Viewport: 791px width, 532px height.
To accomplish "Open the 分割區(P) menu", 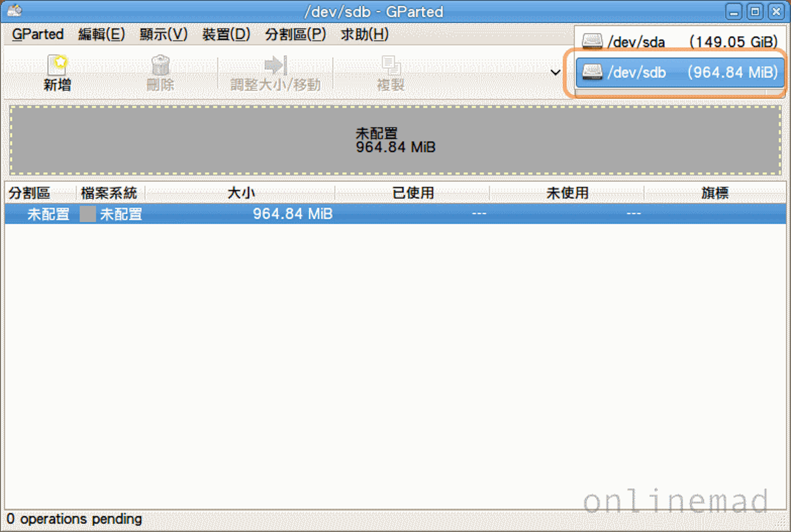I will [295, 34].
